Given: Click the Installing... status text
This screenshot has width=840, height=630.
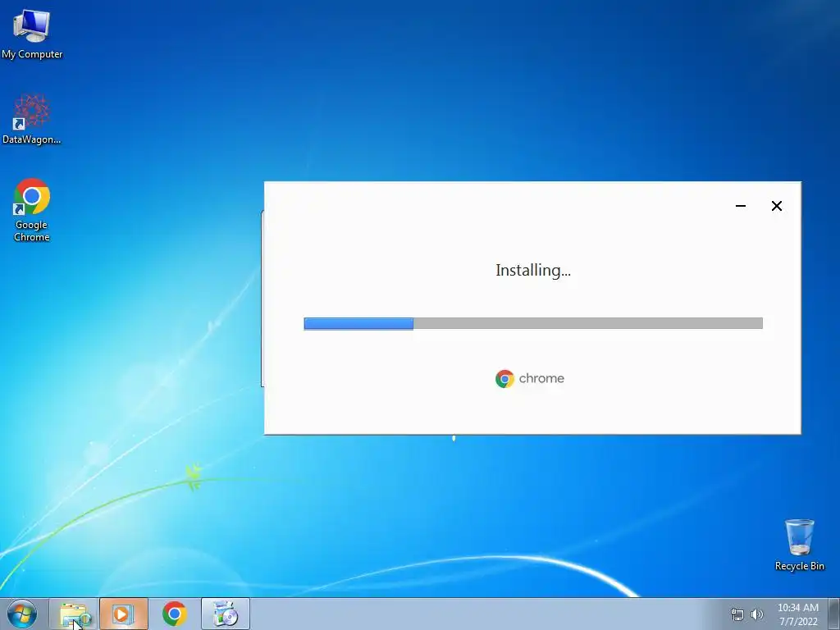Looking at the screenshot, I should pyautogui.click(x=533, y=271).
